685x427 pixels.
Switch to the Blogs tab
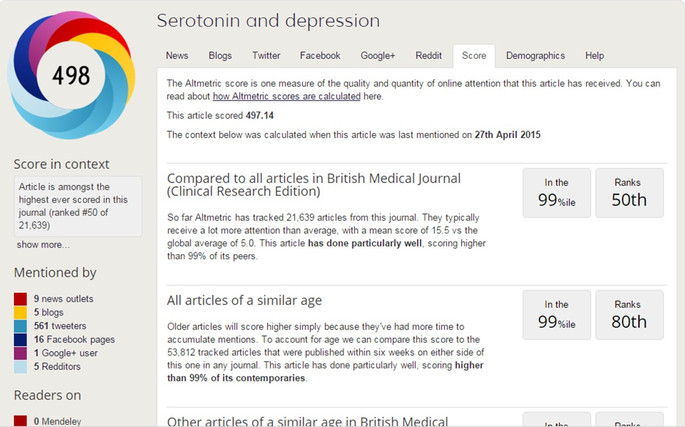[220, 56]
